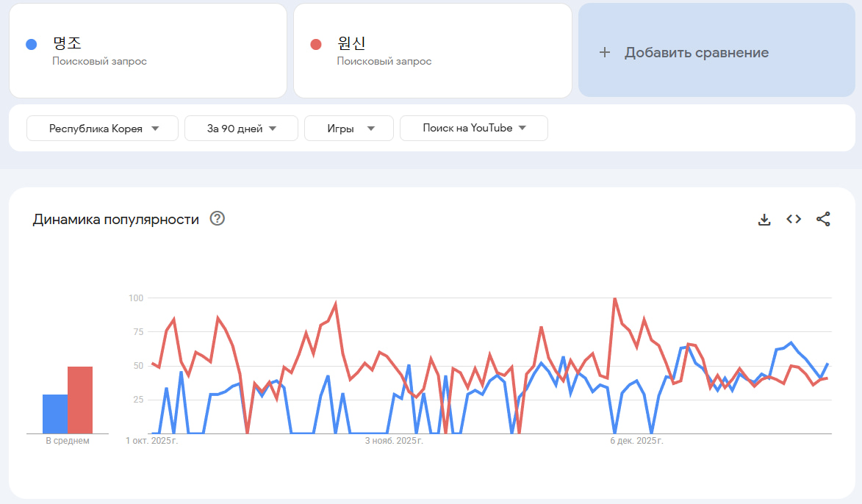Edit the 원신 search term
862x504 pixels.
coord(351,43)
